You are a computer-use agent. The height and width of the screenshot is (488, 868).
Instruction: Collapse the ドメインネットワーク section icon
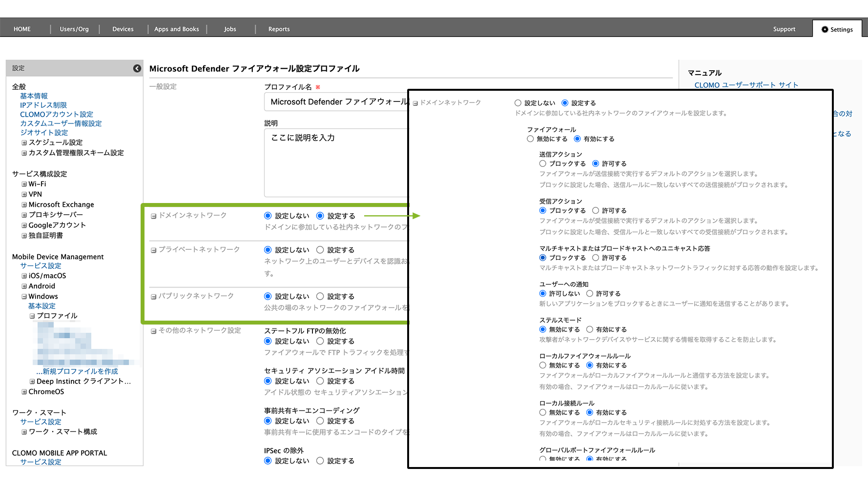[153, 216]
